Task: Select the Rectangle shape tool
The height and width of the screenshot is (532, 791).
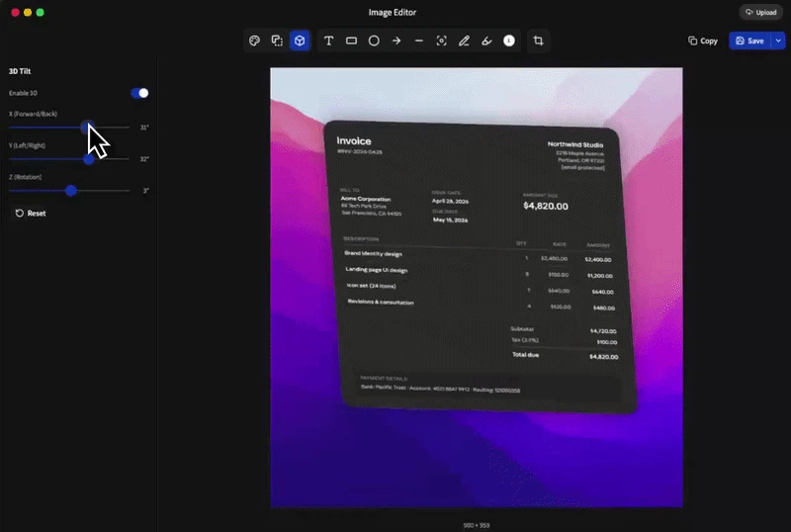Action: [351, 41]
